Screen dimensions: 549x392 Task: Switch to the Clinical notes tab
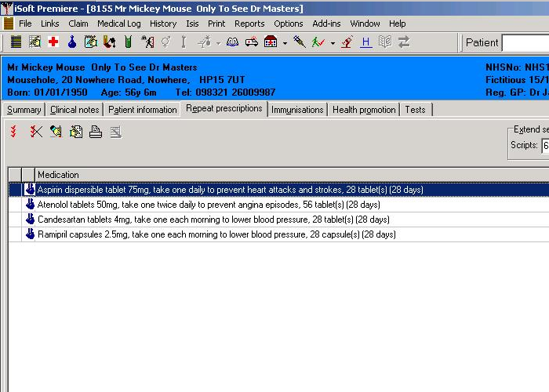(x=75, y=110)
